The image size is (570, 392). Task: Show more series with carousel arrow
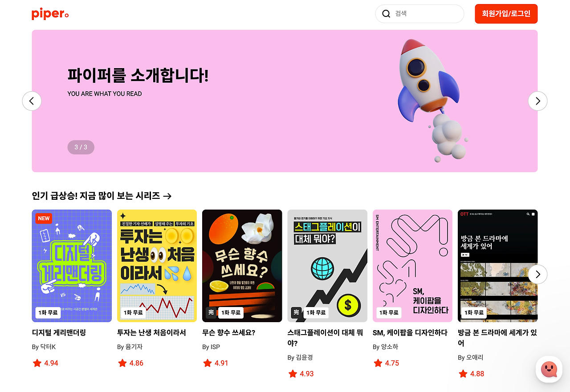[x=537, y=274]
